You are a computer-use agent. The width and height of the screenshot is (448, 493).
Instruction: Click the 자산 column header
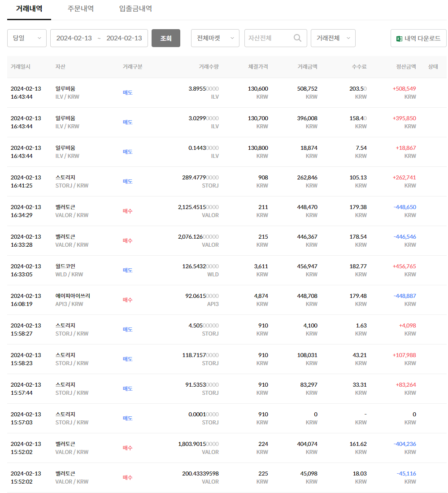[x=61, y=67]
